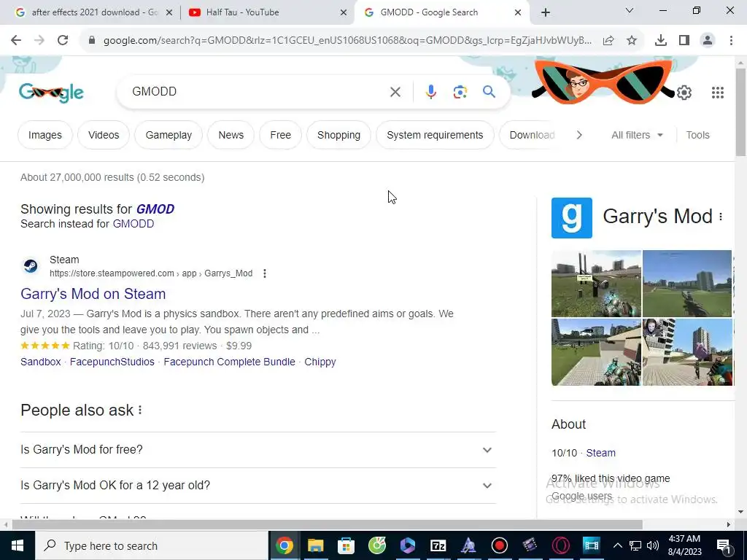Image resolution: width=747 pixels, height=560 pixels.
Task: Open Google settings gear icon
Action: click(684, 93)
